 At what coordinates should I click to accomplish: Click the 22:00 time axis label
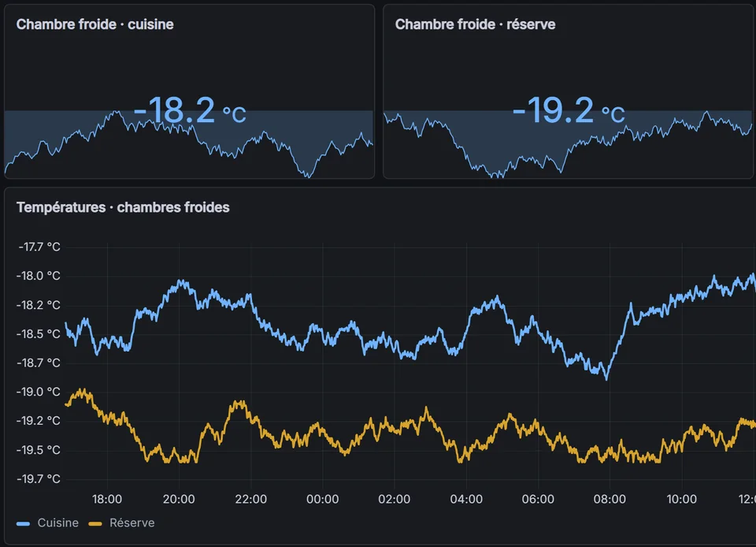250,499
